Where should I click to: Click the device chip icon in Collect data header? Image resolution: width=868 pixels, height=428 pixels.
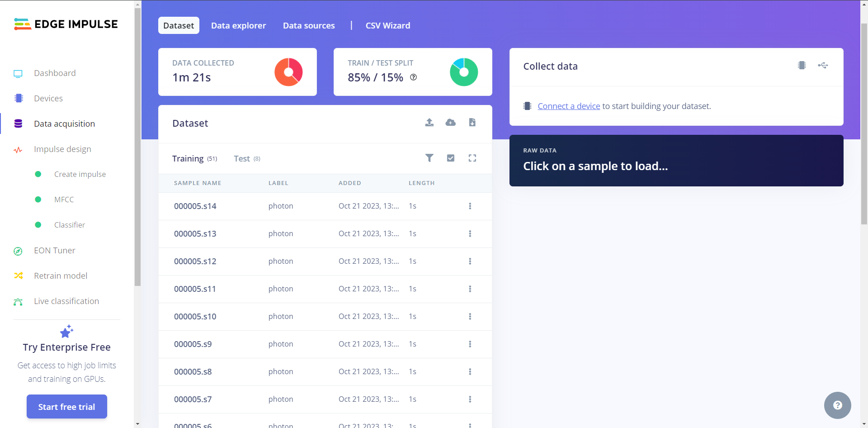(x=802, y=66)
